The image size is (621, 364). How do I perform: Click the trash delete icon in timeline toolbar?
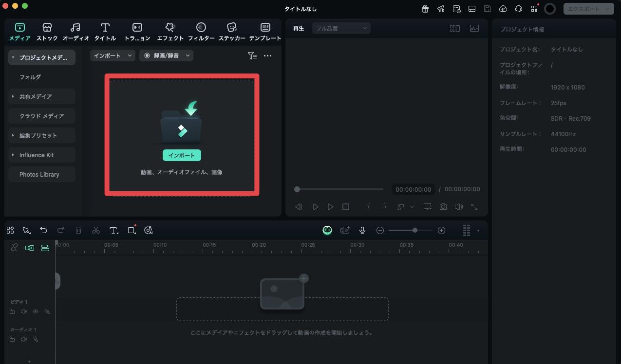(x=78, y=230)
